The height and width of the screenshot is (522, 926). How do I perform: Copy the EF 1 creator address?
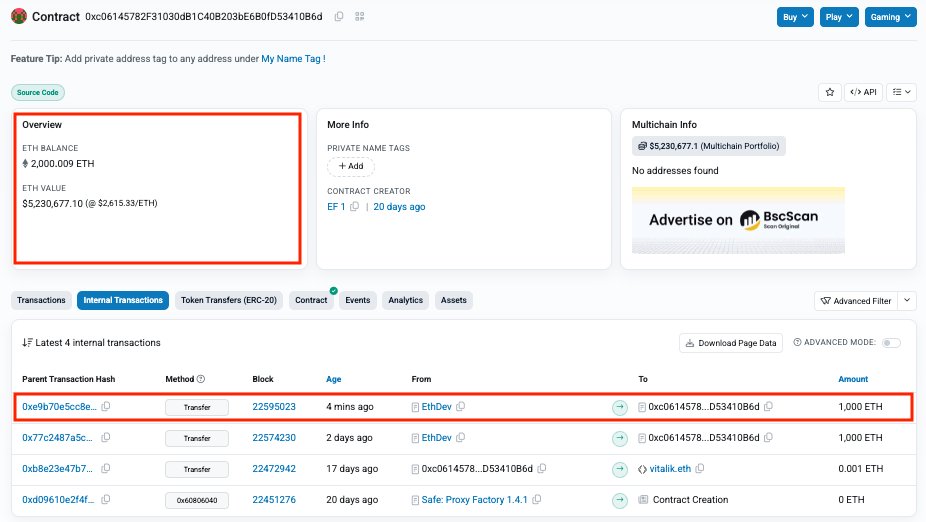coord(354,207)
